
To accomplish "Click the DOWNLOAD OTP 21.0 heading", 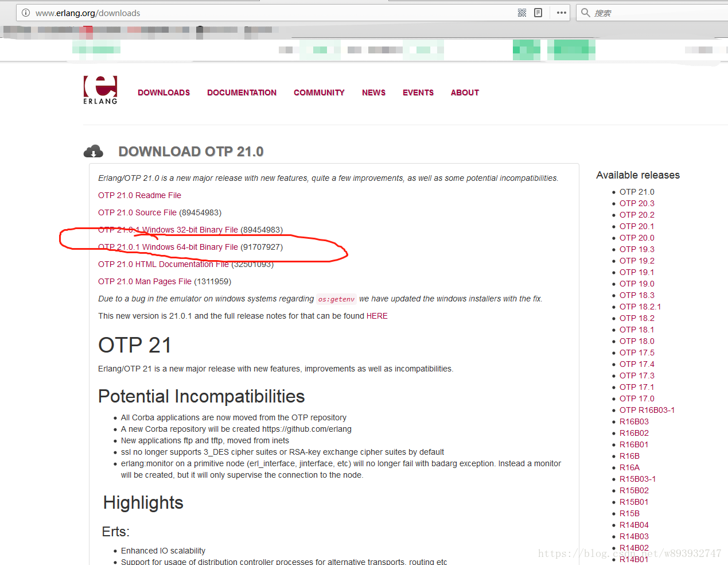I will tap(191, 152).
